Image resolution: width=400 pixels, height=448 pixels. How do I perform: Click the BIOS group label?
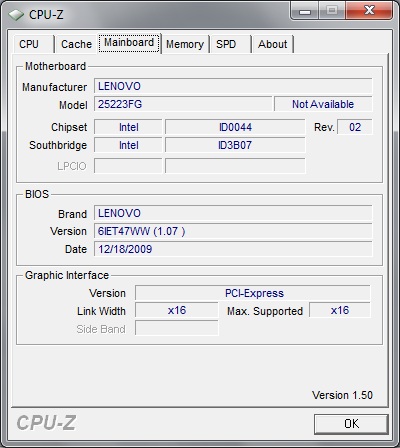tap(37, 194)
